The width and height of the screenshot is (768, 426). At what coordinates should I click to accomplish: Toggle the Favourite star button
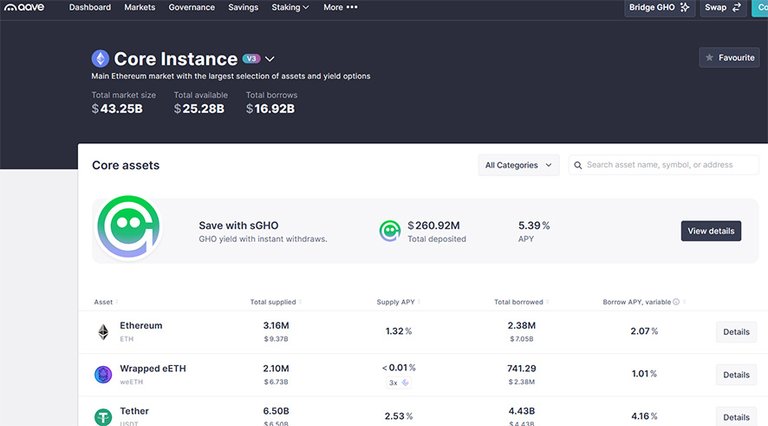[729, 58]
